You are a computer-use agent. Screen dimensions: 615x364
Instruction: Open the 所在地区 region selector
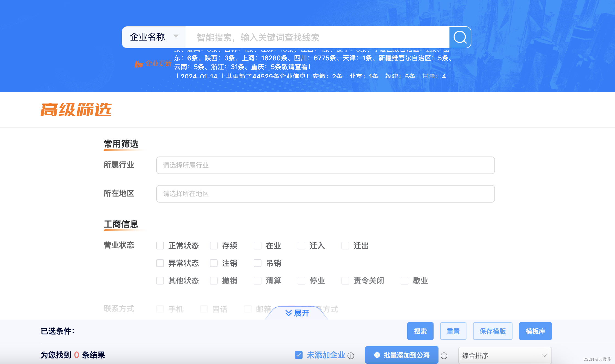325,194
